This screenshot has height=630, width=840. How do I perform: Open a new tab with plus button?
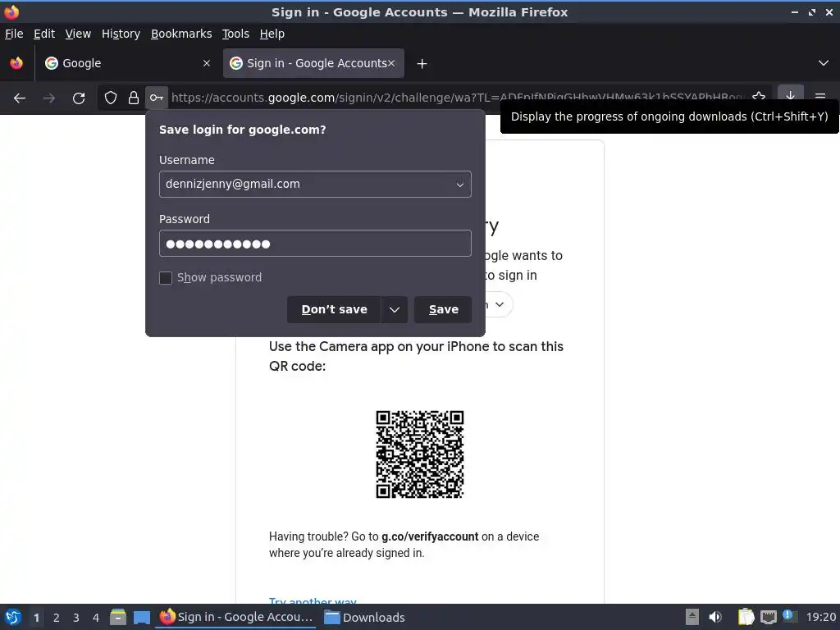pos(422,64)
